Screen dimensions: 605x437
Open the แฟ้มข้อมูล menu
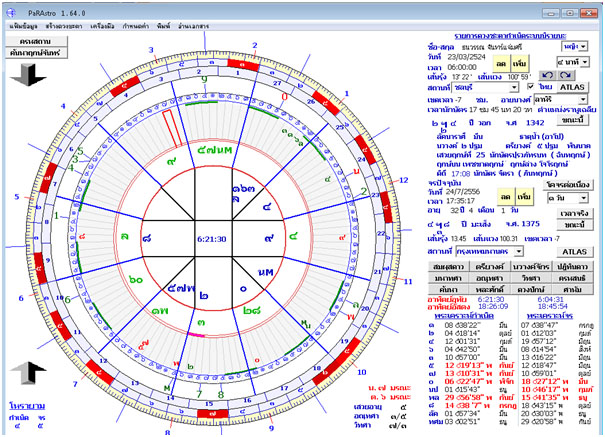click(23, 26)
